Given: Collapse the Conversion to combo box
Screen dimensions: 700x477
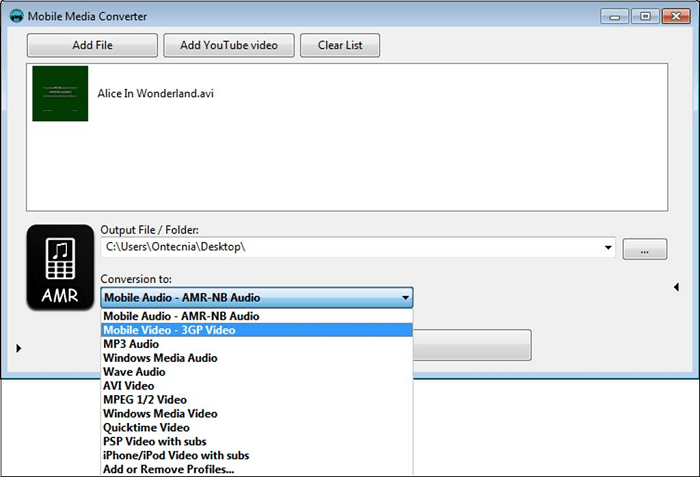Looking at the screenshot, I should 257,297.
